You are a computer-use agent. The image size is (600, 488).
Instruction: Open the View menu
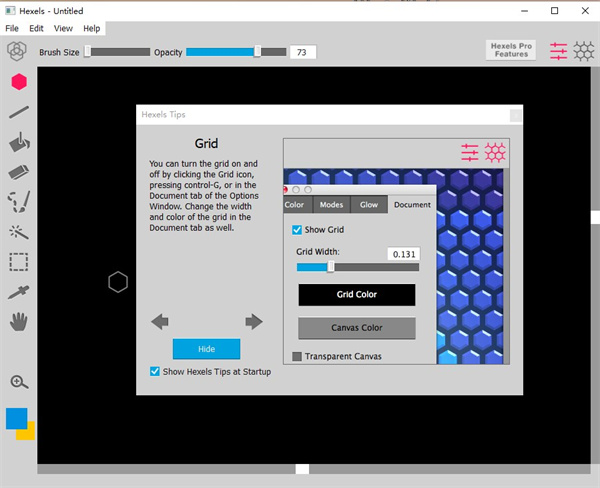[63, 28]
